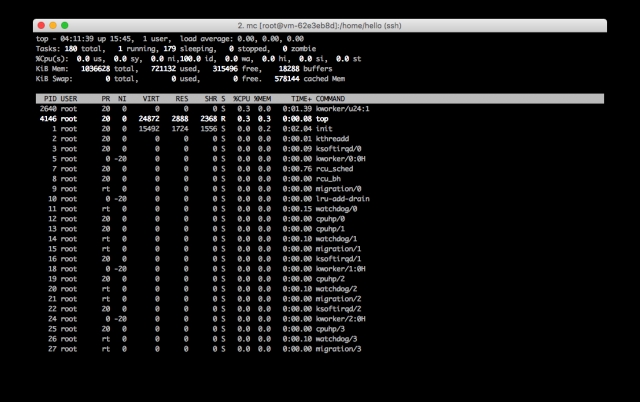640x402 pixels.
Task: Click the cpuhp/3 process name
Action: coord(330,329)
